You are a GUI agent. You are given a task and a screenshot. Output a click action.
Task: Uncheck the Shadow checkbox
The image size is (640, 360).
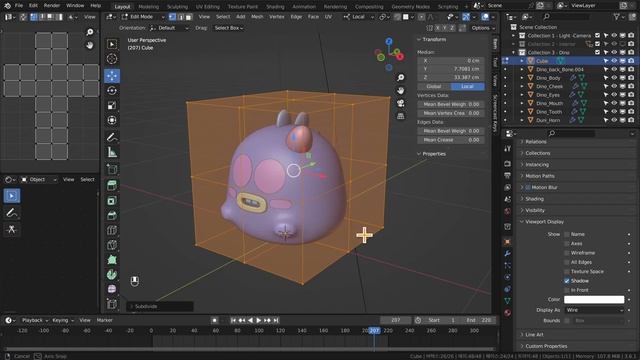click(567, 281)
